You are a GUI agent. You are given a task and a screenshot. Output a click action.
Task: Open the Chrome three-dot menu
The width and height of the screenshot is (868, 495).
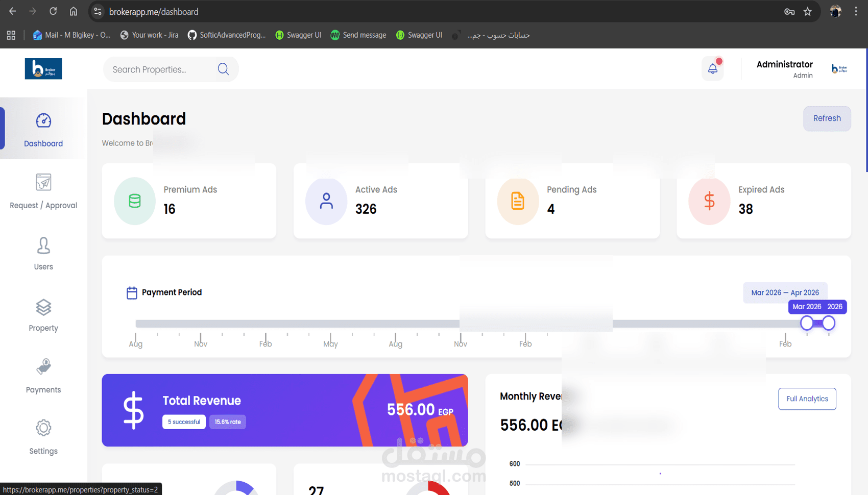pyautogui.click(x=856, y=11)
